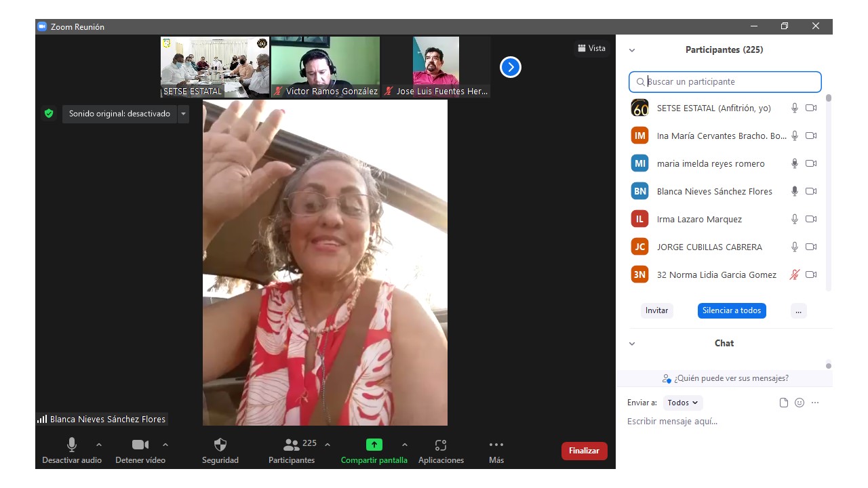
Task: Click the IM avatar of Ina María Cervantes
Action: click(639, 136)
